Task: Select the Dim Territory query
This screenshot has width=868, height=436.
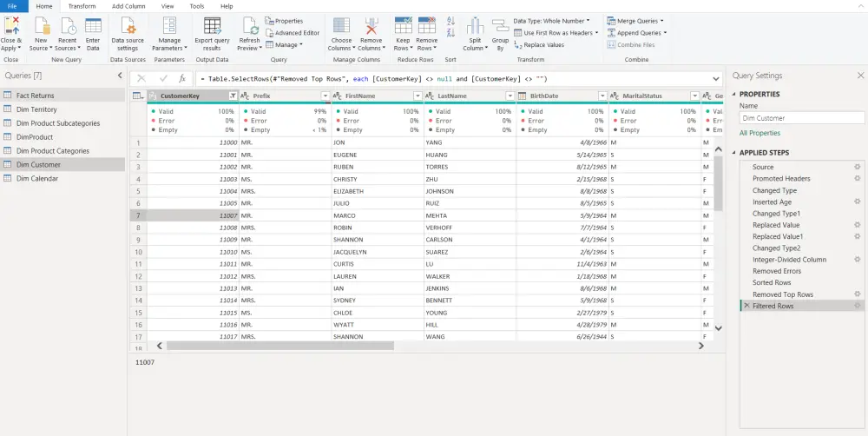Action: [62, 109]
